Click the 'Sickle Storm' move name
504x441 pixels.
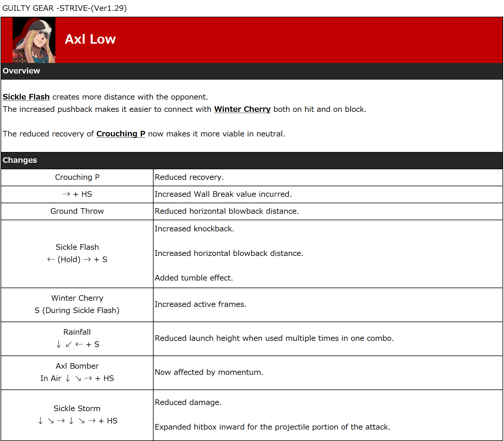click(x=77, y=408)
